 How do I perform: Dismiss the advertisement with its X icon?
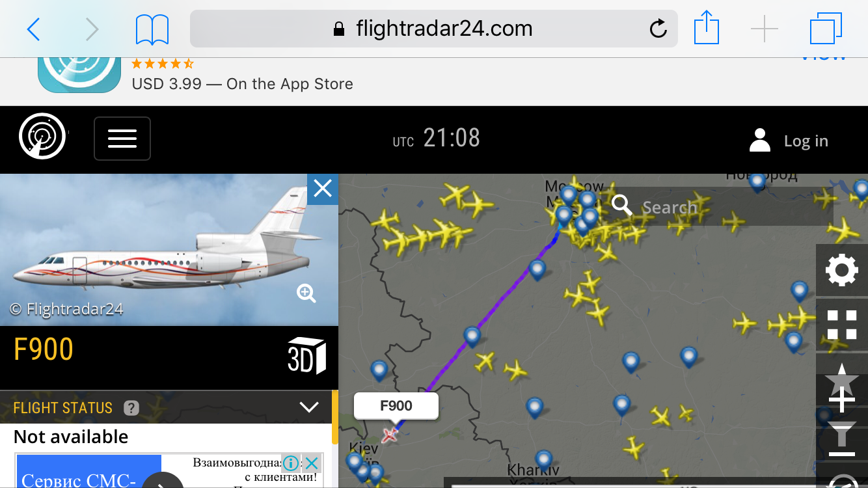click(x=312, y=463)
